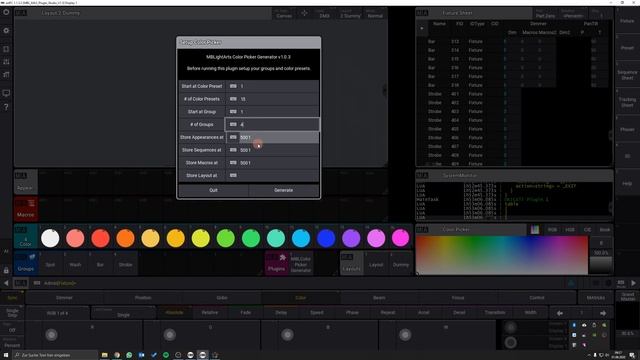Image resolution: width=640 pixels, height=360 pixels.
Task: Click the help question mark in left sidebar
Action: click(6, 107)
